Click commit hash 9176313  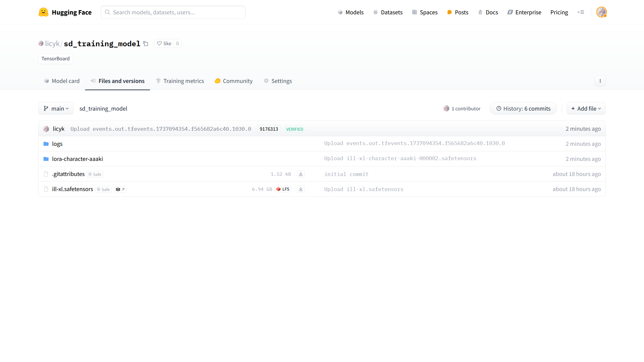click(269, 129)
